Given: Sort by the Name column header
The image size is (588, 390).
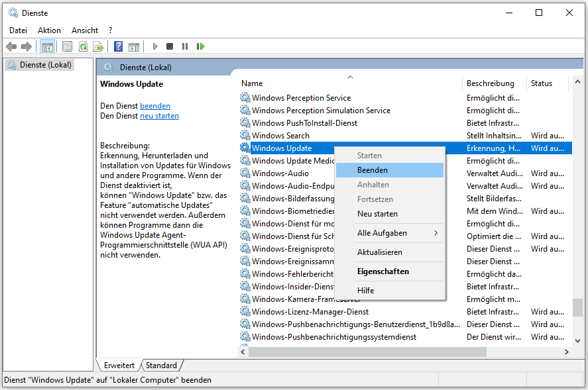Looking at the screenshot, I should tap(350, 83).
